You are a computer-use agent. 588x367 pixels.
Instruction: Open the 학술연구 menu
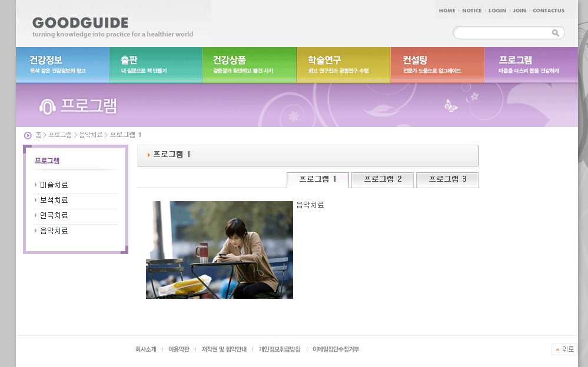[344, 65]
